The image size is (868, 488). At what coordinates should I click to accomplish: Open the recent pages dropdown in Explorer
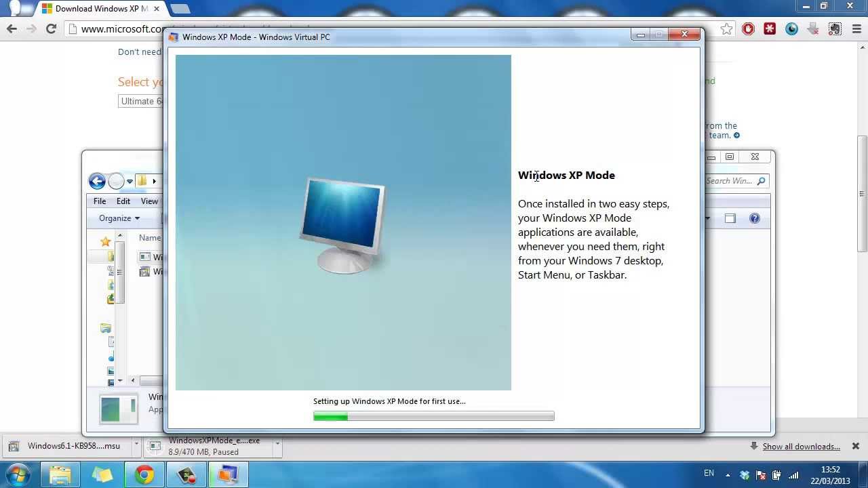[x=130, y=182]
